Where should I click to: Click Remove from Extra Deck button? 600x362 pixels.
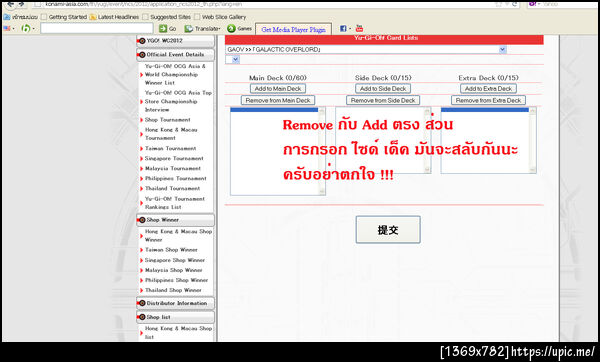[x=488, y=100]
